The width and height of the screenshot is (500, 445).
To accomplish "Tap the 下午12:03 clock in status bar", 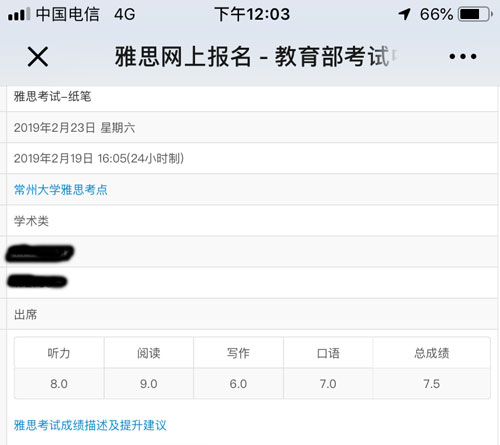I will tap(252, 14).
